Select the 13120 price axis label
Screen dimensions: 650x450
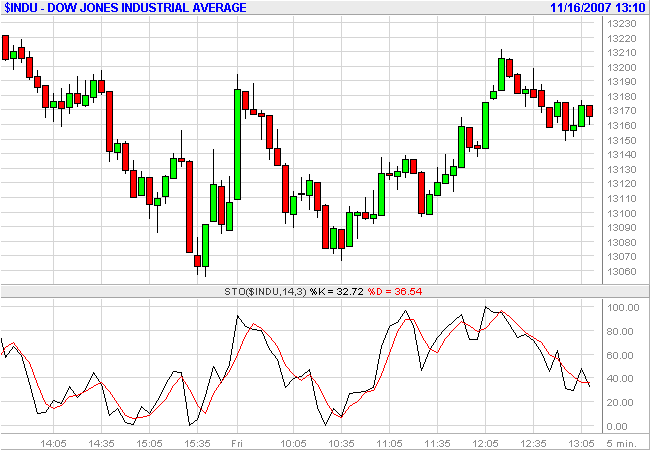coord(621,184)
